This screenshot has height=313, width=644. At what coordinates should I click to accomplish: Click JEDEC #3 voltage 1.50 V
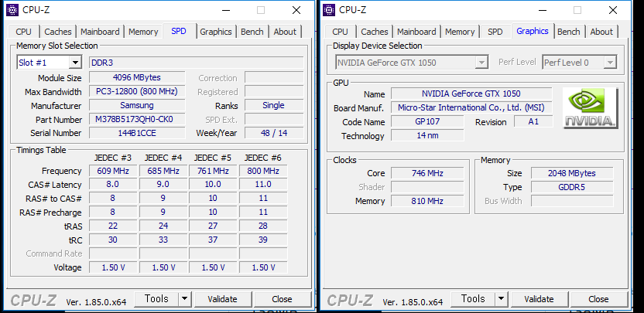click(113, 267)
